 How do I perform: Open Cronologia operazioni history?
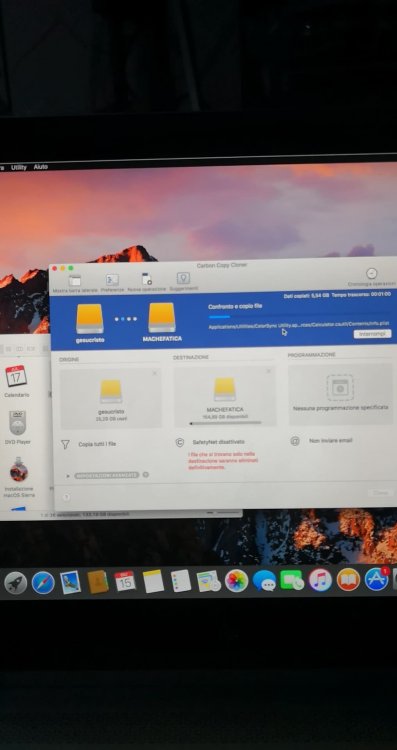[371, 273]
